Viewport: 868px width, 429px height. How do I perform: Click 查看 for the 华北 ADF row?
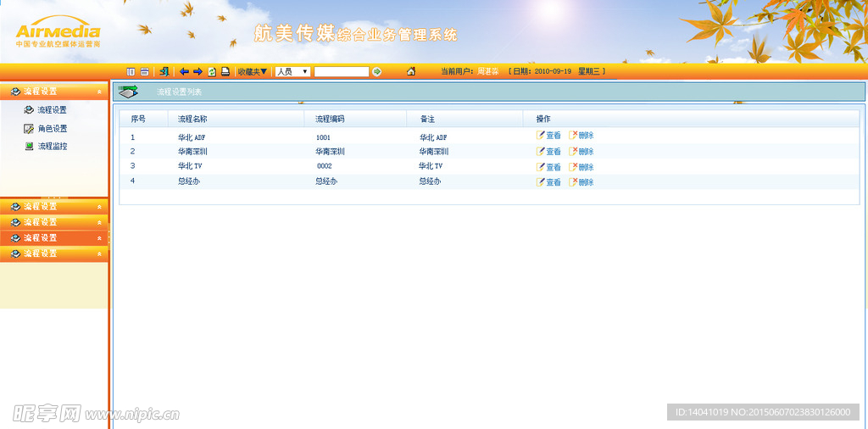pyautogui.click(x=548, y=136)
